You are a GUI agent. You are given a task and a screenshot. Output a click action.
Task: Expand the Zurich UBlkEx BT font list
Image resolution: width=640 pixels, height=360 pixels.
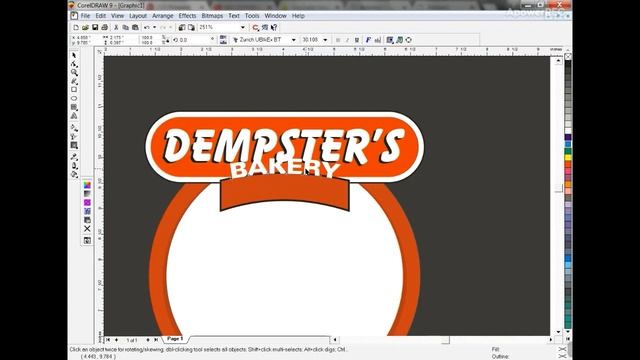[x=293, y=40]
